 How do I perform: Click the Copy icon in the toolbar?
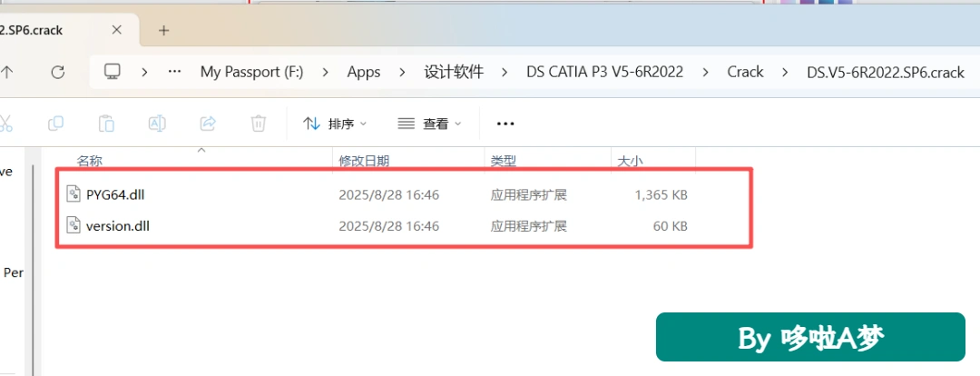tap(55, 124)
